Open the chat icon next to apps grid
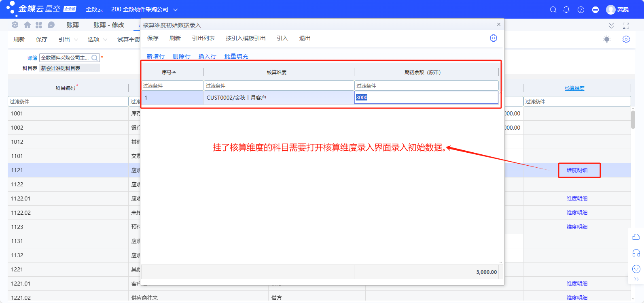The height and width of the screenshot is (303, 644). tap(51, 25)
